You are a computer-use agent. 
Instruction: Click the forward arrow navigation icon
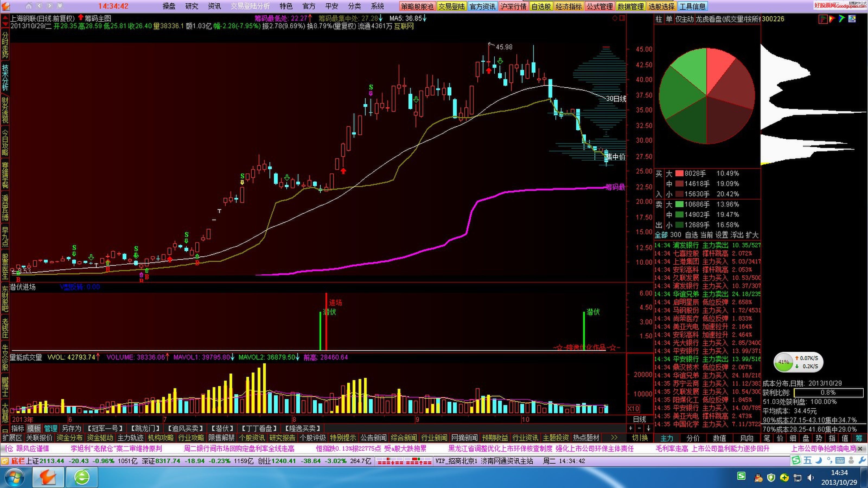(x=50, y=6)
